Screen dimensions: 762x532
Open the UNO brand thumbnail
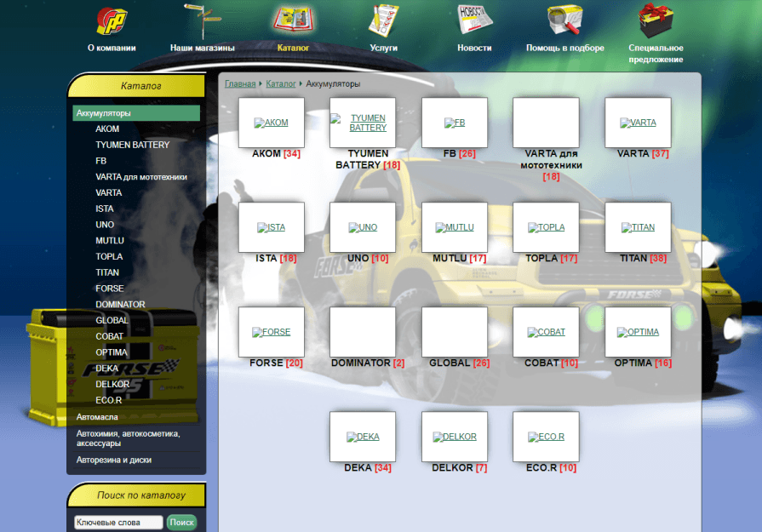[363, 227]
